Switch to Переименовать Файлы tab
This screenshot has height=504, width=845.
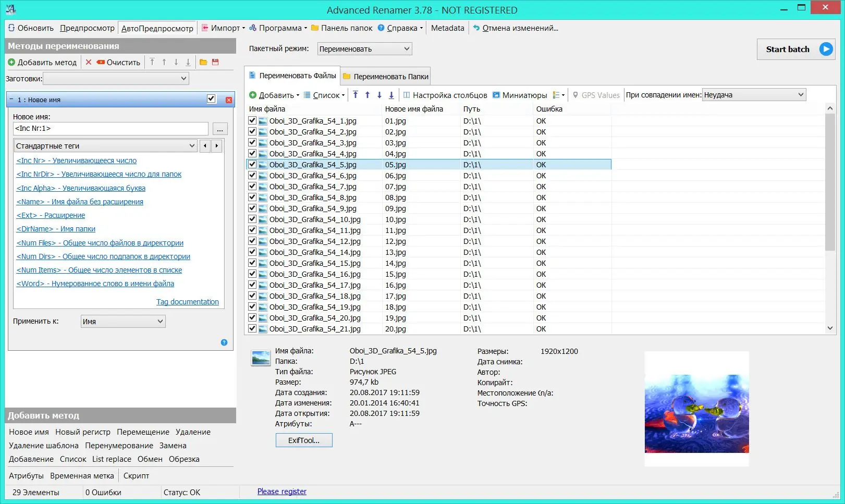[292, 76]
